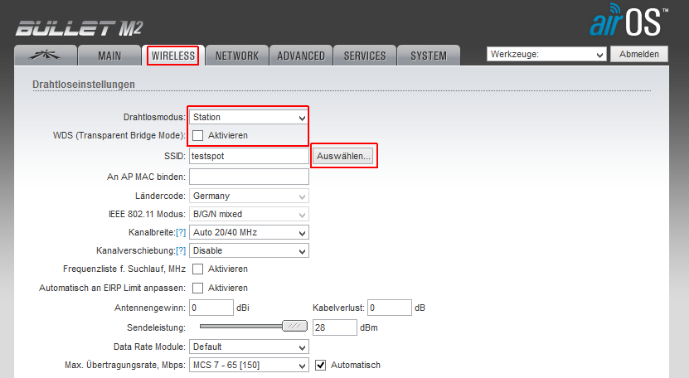Screen dimensions: 689x378
Task: Open the Ubiquiti logo tab
Action: tap(45, 55)
